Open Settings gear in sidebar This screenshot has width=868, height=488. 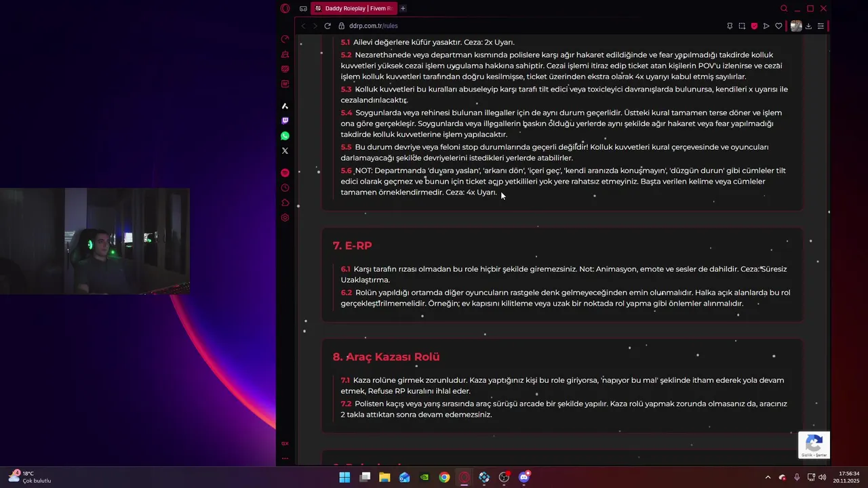[285, 218]
